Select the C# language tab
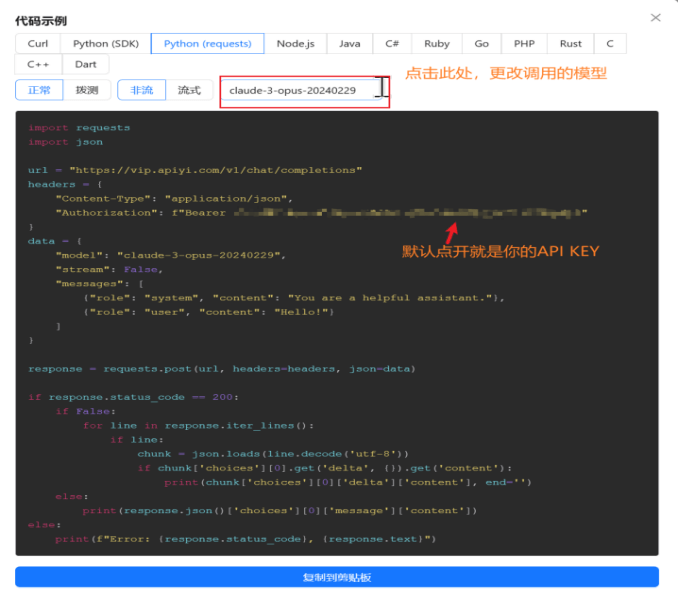Screen dimensions: 678x597 tap(392, 44)
